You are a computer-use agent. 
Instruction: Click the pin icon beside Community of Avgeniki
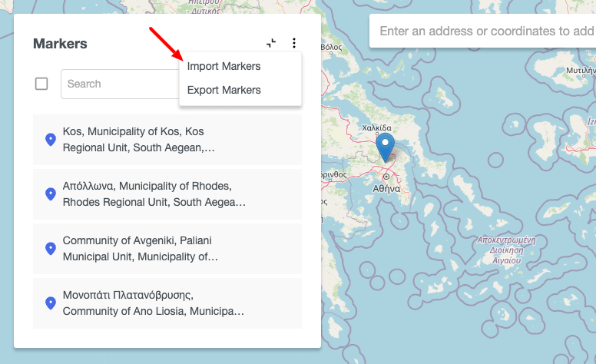click(51, 249)
